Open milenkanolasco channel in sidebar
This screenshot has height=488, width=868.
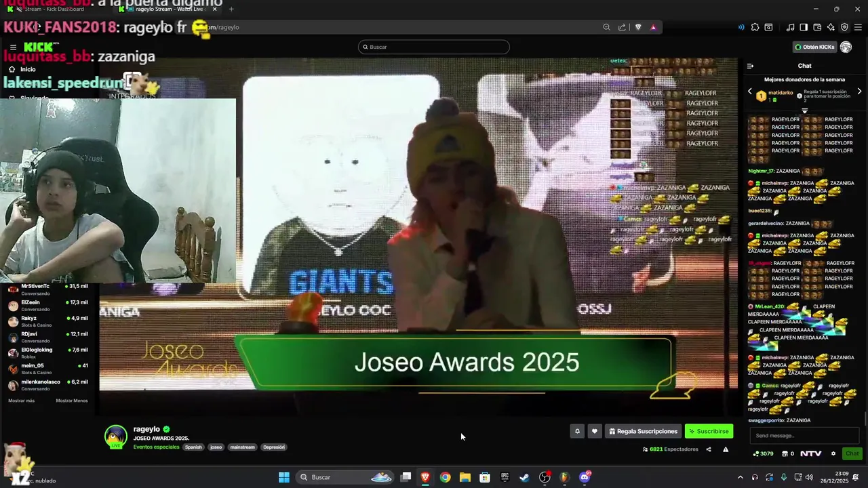pyautogui.click(x=47, y=384)
